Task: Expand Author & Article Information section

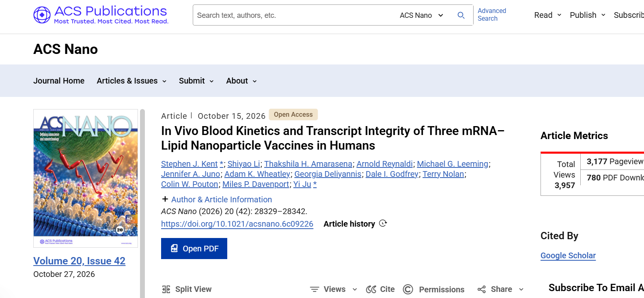Action: (217, 199)
